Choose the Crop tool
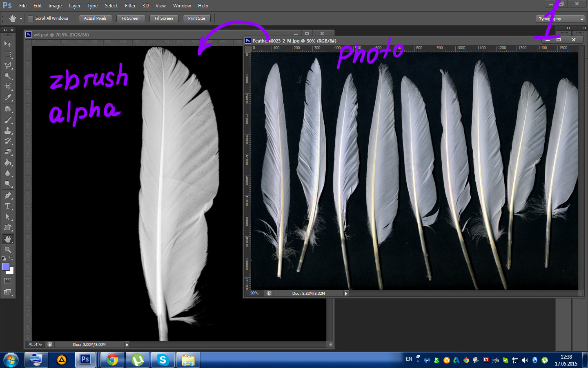Image resolution: width=588 pixels, height=368 pixels. pyautogui.click(x=8, y=87)
